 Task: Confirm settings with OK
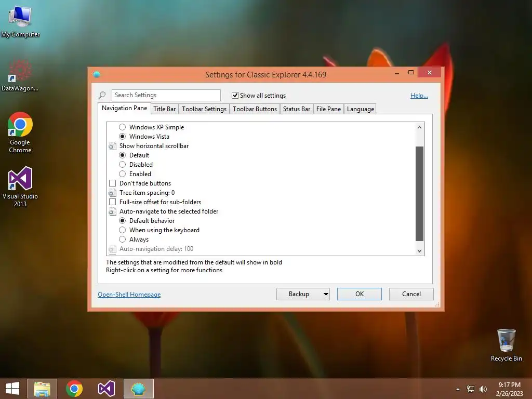360,294
